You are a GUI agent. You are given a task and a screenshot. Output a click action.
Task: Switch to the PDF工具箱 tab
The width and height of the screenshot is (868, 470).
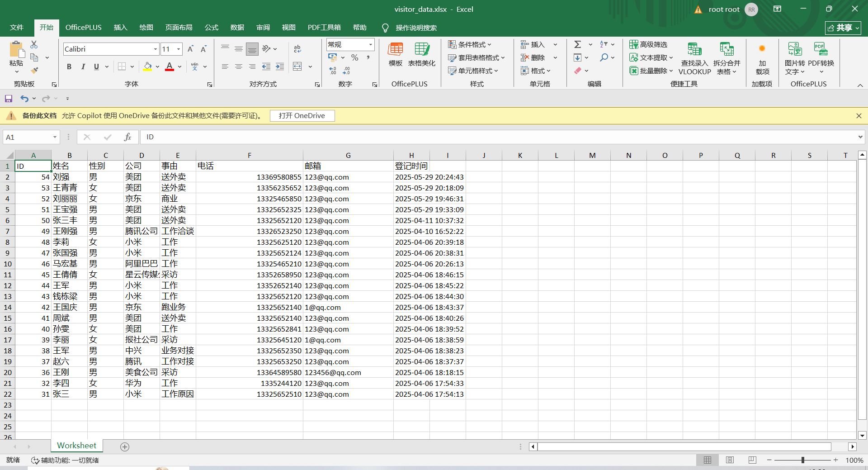pyautogui.click(x=324, y=28)
